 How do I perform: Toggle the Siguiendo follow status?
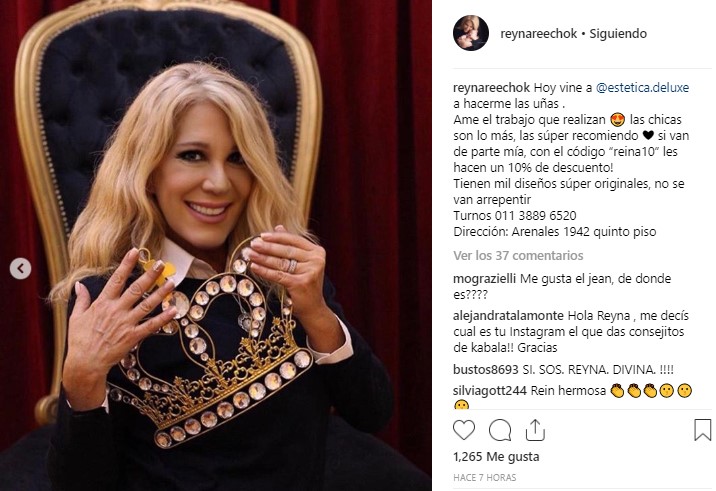click(x=618, y=34)
